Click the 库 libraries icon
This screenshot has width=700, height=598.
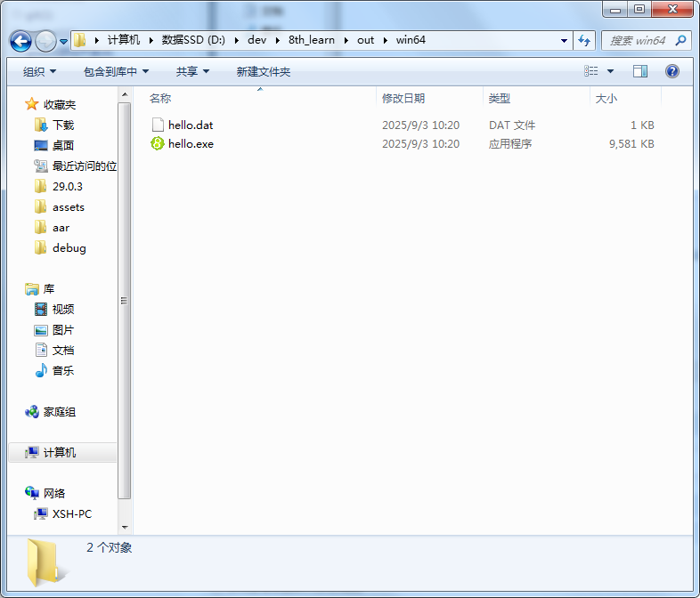(x=32, y=289)
